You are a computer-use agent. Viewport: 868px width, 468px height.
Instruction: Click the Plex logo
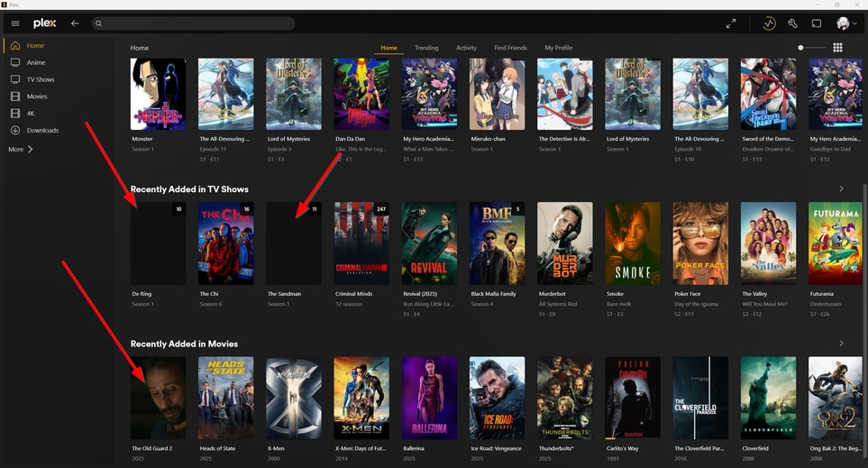point(44,23)
